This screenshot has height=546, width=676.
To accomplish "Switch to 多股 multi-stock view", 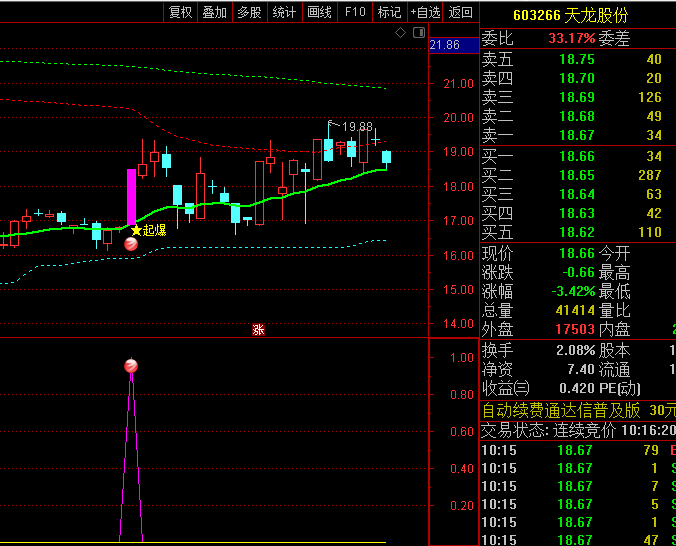I will 249,12.
